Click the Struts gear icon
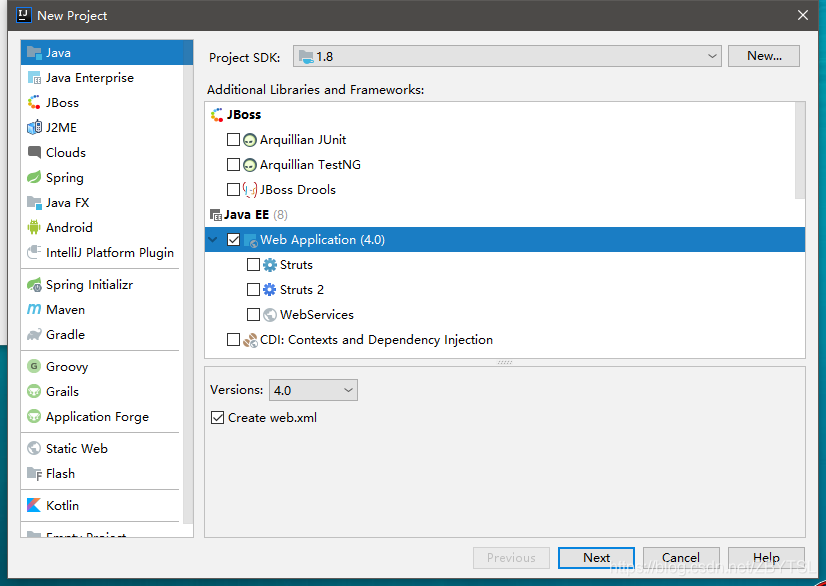The width and height of the screenshot is (826, 586). click(270, 265)
